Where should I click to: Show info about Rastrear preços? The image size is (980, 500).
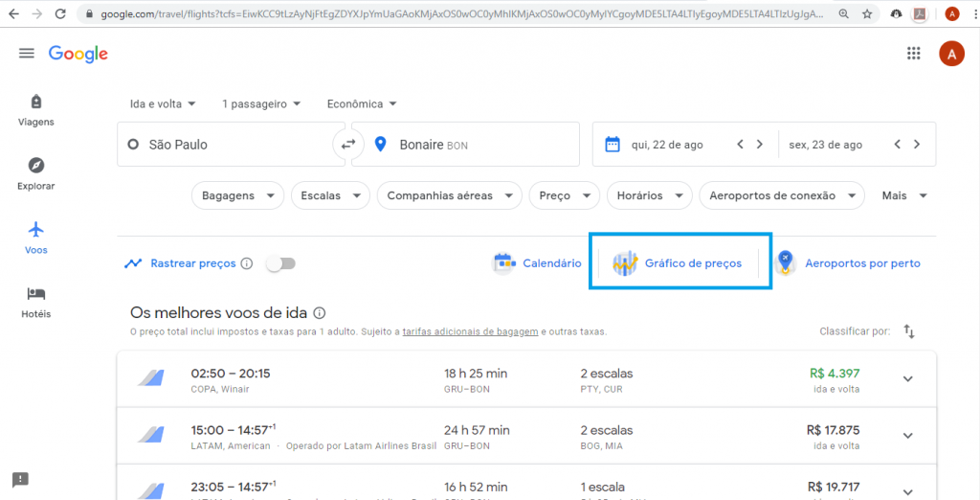coord(246,263)
